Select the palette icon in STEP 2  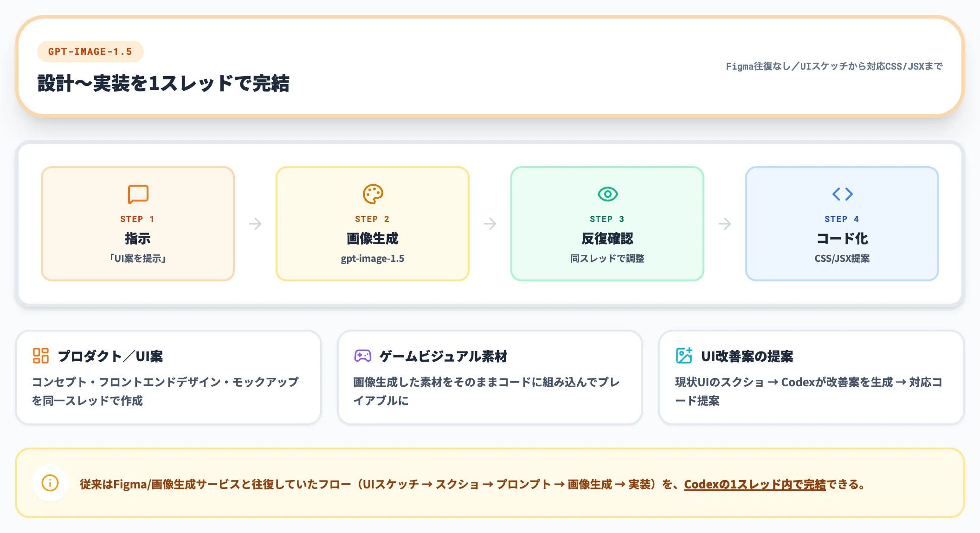[373, 195]
